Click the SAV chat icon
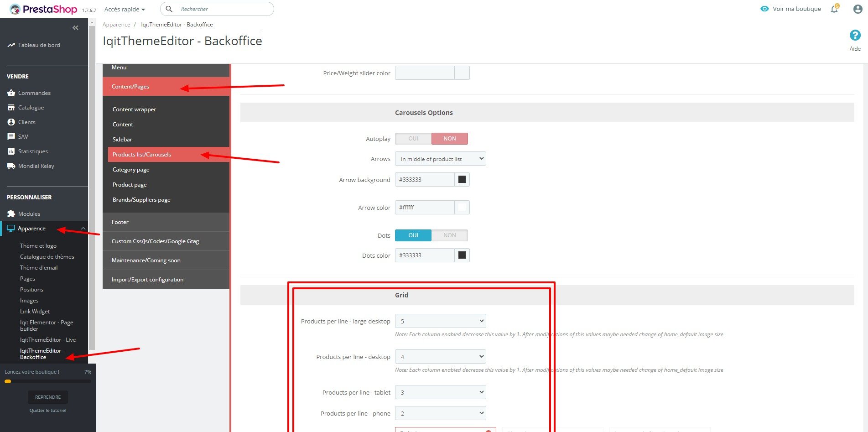Viewport: 868px width, 432px height. click(11, 137)
